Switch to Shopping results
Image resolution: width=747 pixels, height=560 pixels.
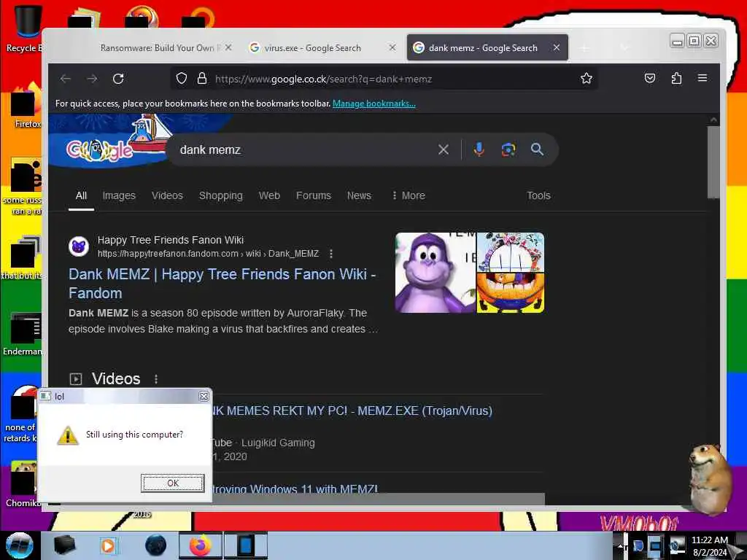click(220, 195)
